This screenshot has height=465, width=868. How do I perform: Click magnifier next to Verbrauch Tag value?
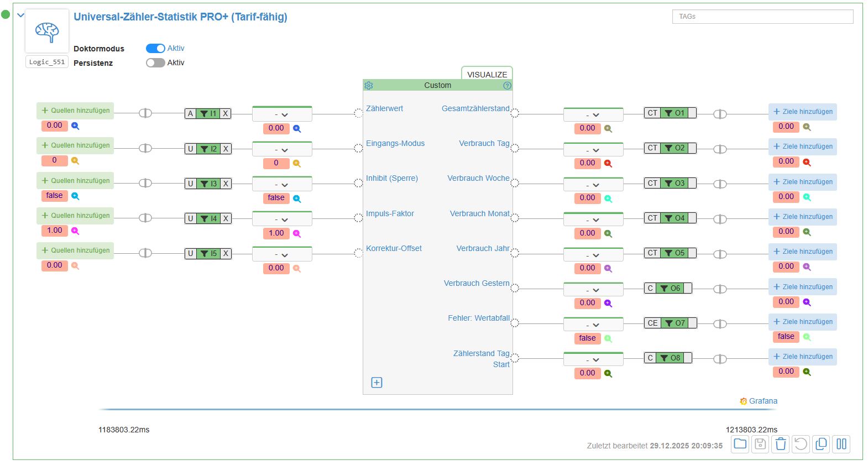(x=608, y=164)
